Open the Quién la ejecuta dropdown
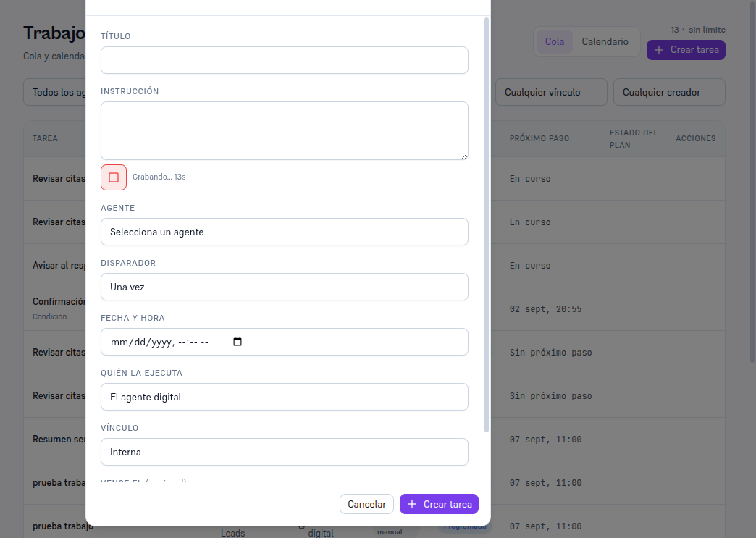The height and width of the screenshot is (538, 756). [285, 397]
